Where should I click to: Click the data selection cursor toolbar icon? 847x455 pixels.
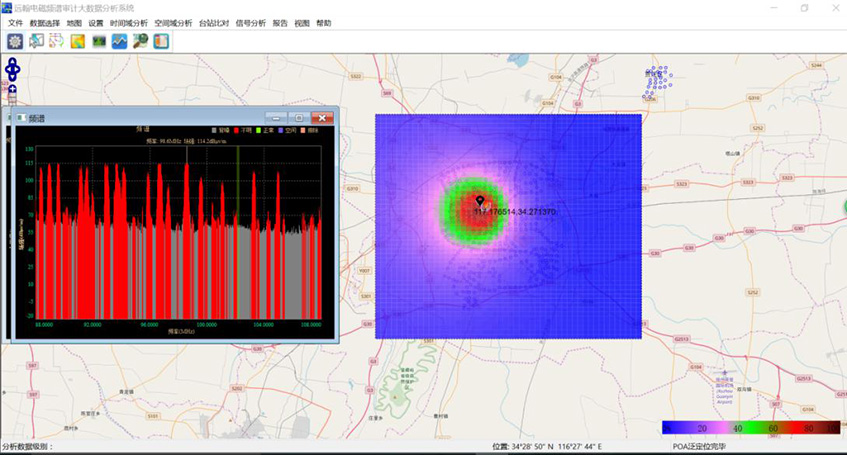click(36, 41)
